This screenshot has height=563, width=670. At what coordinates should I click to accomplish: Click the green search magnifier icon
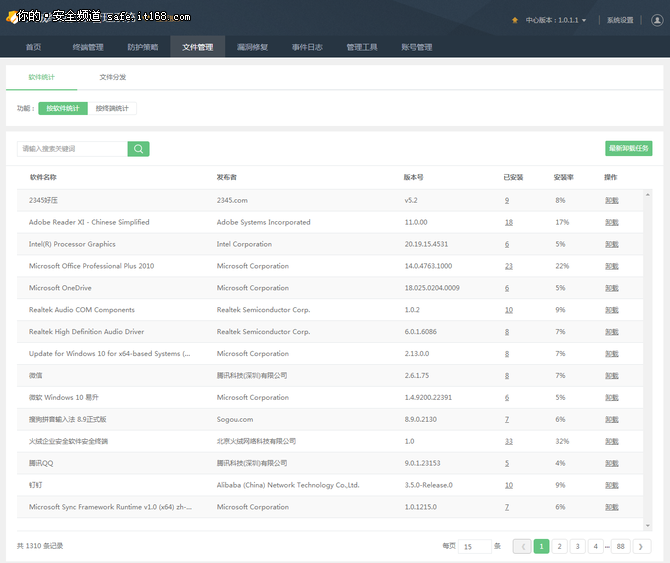click(138, 149)
